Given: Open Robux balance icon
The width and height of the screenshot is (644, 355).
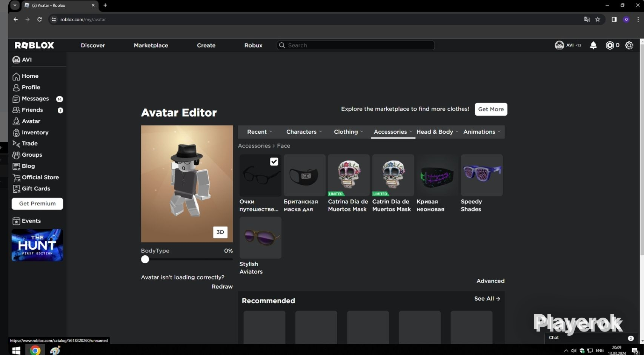Looking at the screenshot, I should (610, 45).
